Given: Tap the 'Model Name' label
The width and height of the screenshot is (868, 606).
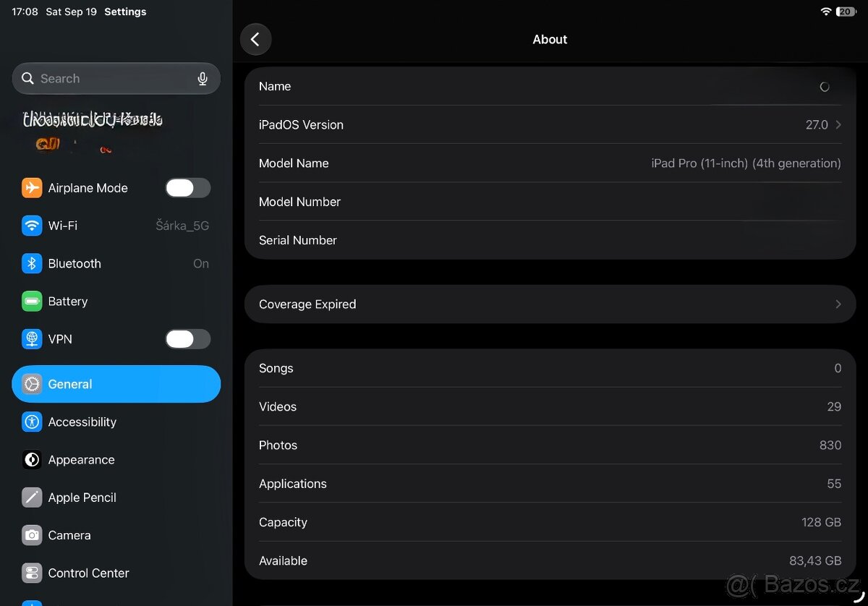Looking at the screenshot, I should (294, 163).
